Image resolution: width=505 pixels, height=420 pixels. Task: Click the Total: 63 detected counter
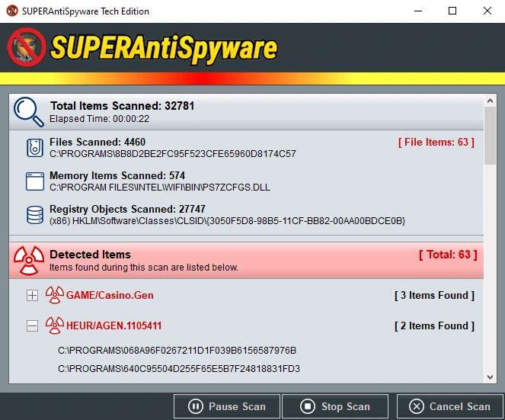(448, 255)
